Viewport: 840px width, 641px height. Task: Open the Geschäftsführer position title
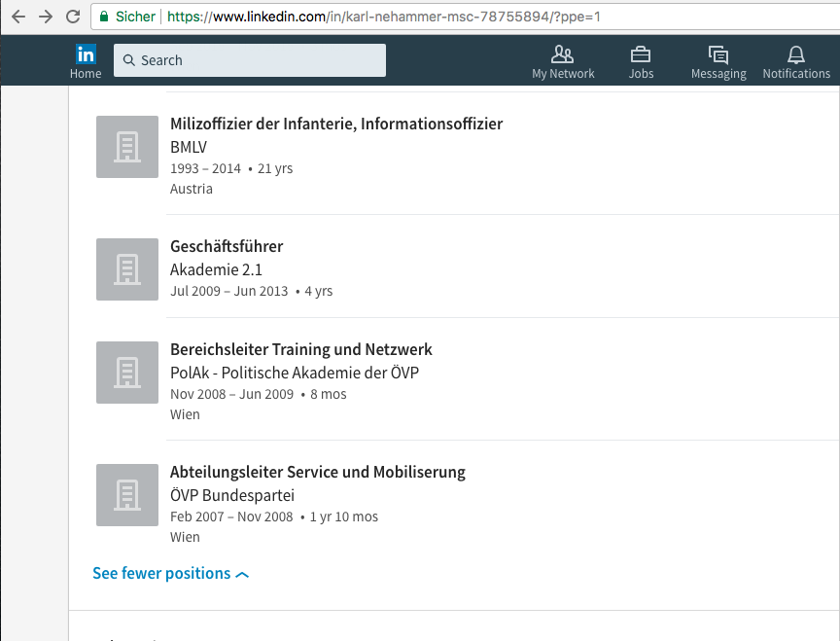point(227,246)
